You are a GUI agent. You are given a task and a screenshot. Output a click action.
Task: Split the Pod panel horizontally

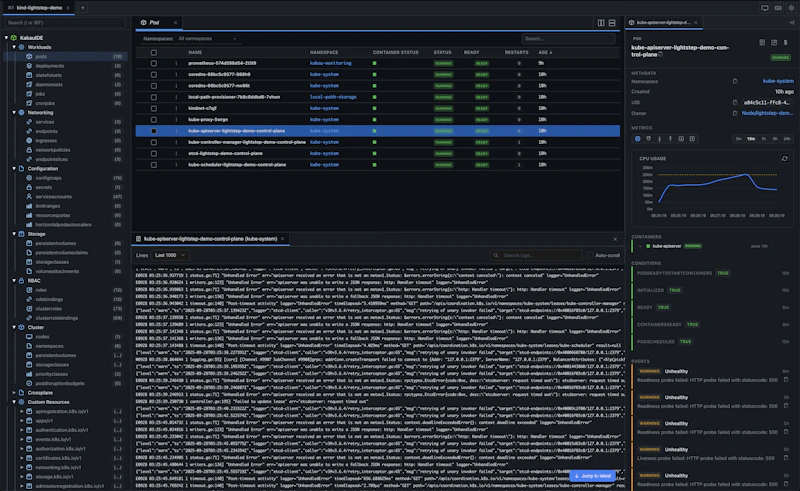pos(612,22)
